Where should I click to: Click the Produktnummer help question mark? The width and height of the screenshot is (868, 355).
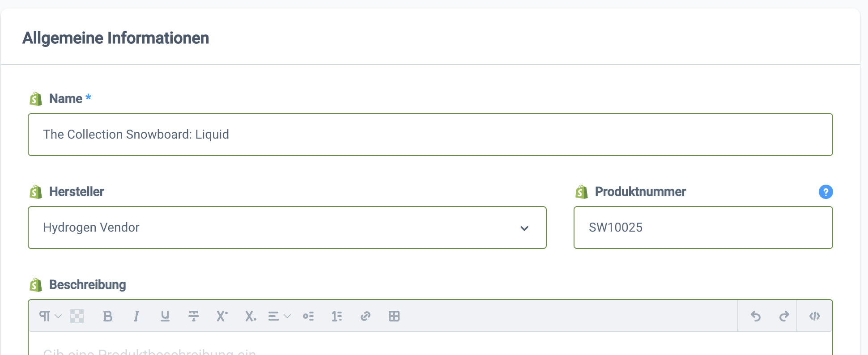coord(825,192)
